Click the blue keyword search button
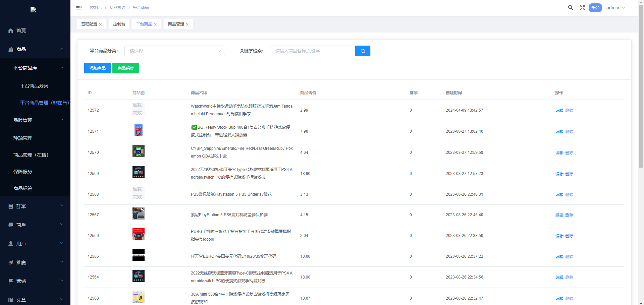Viewport: 644px width, 305px height. click(x=363, y=51)
